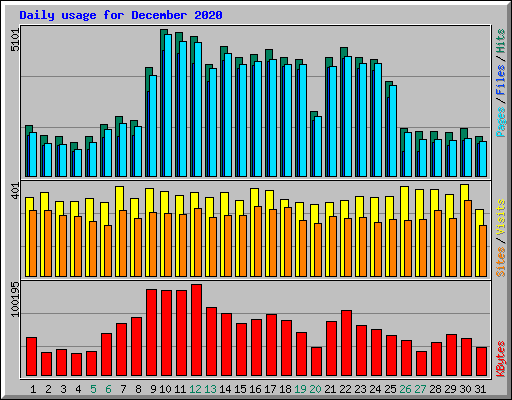Click the 401 axis maximum label
The width and height of the screenshot is (512, 400).
(x=15, y=191)
